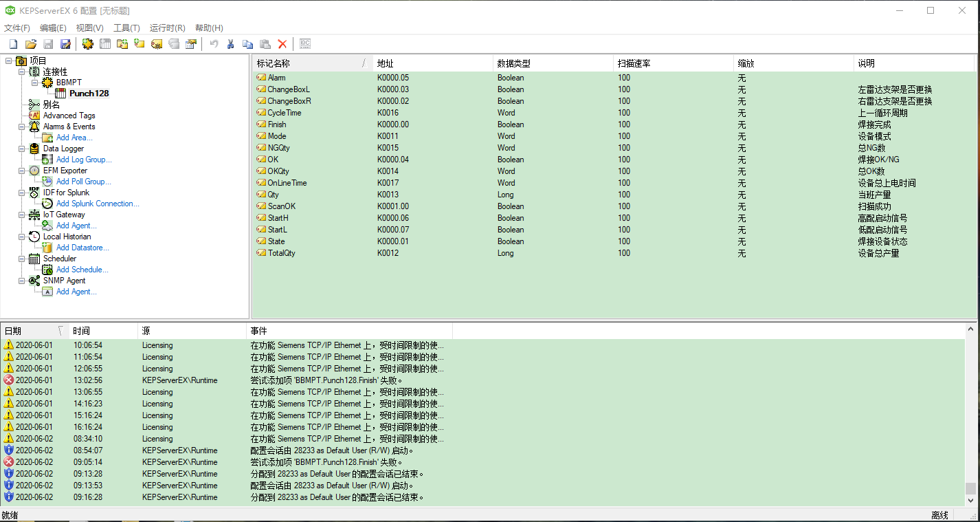Click the Cut scissors icon

(x=231, y=44)
